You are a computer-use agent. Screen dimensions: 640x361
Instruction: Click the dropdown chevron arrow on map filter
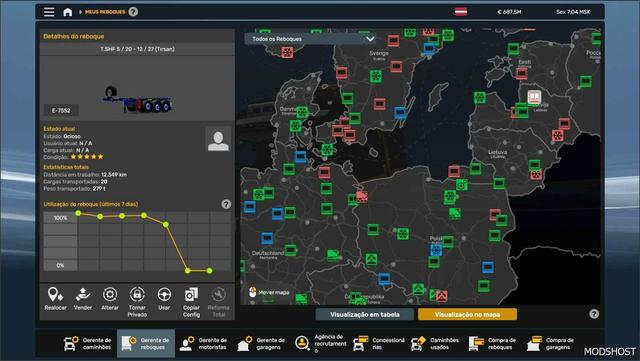coord(370,39)
